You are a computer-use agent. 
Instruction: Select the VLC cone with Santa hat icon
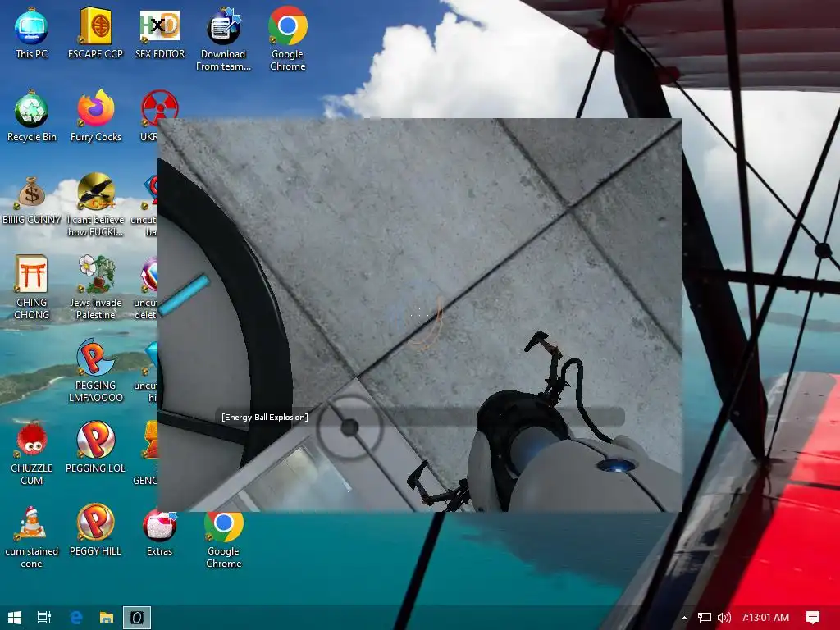pos(31,536)
